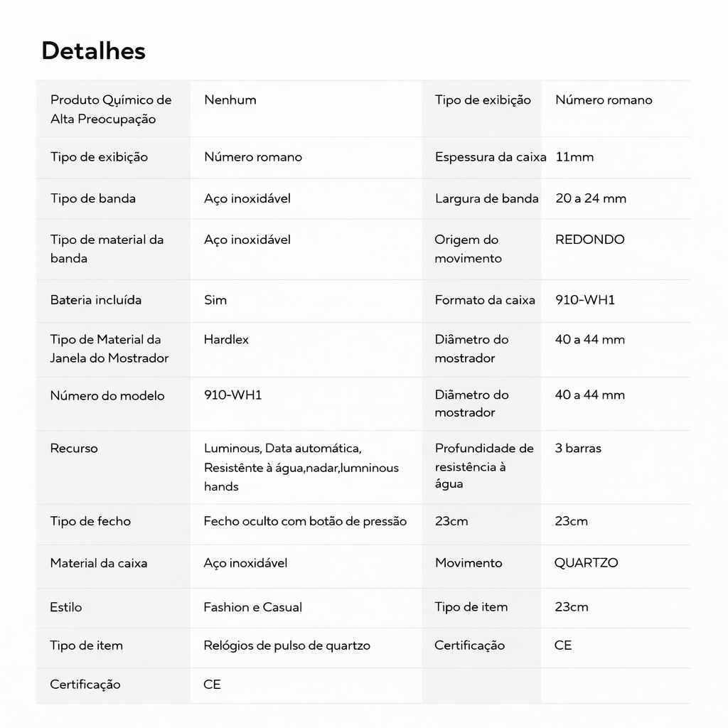
Task: Click the 11mm thickness value
Action: point(574,157)
